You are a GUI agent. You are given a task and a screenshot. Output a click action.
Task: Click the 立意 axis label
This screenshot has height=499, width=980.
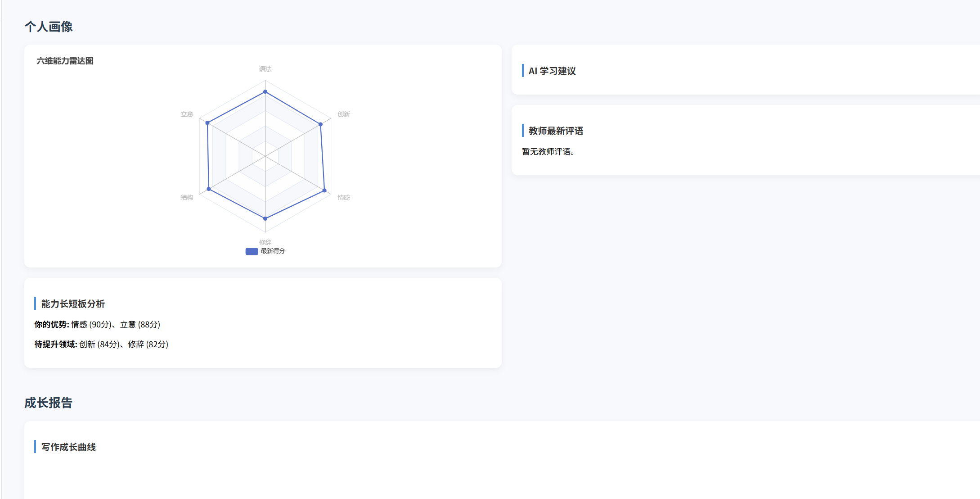click(187, 114)
